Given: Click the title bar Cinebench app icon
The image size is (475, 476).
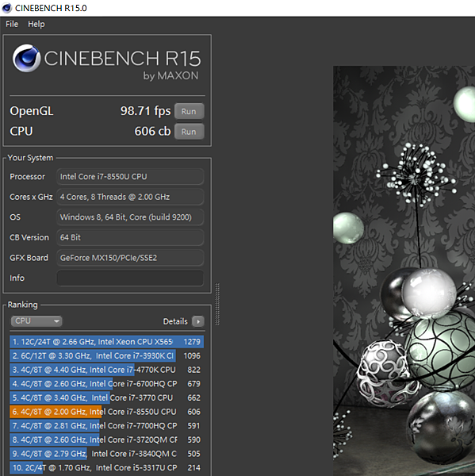Looking at the screenshot, I should (6, 8).
